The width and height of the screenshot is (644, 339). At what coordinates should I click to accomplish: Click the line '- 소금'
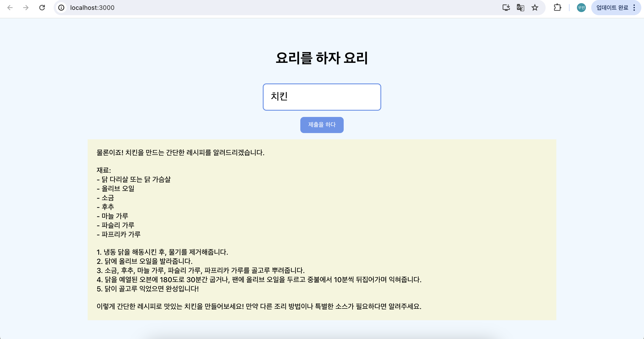[x=105, y=198]
